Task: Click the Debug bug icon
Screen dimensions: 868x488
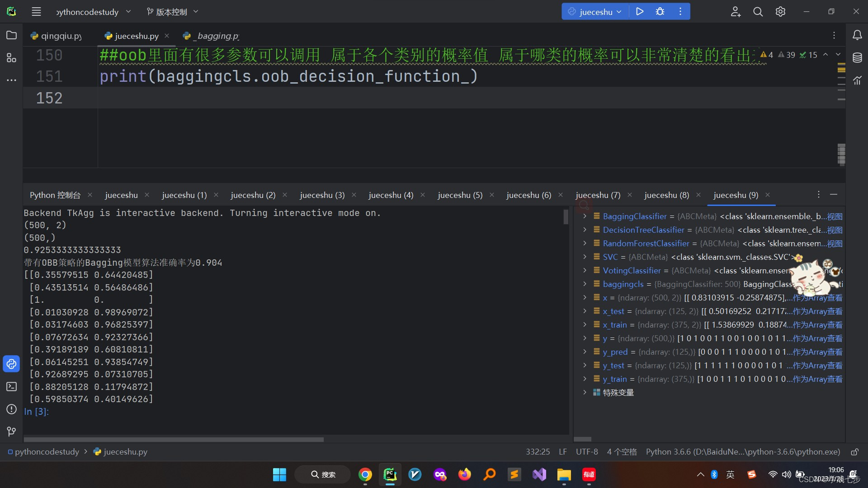Action: coord(660,12)
